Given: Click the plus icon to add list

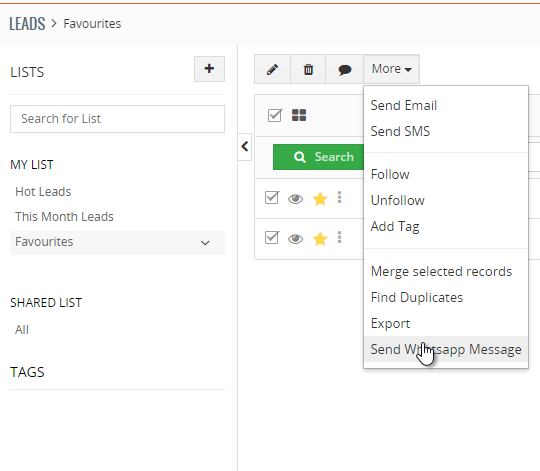Looking at the screenshot, I should (209, 69).
